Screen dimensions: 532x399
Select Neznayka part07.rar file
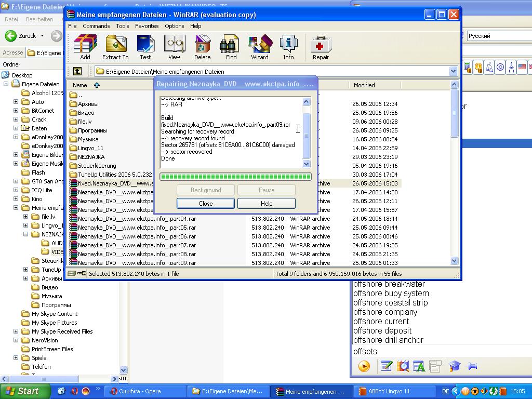[x=137, y=245]
